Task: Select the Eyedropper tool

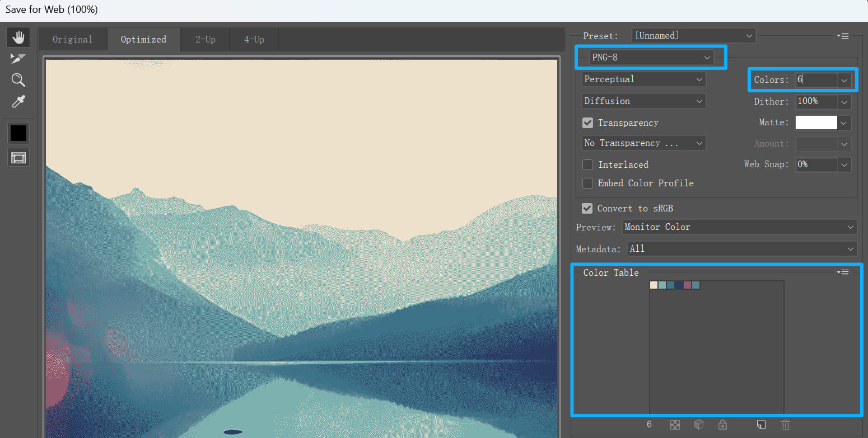Action: 18,102
